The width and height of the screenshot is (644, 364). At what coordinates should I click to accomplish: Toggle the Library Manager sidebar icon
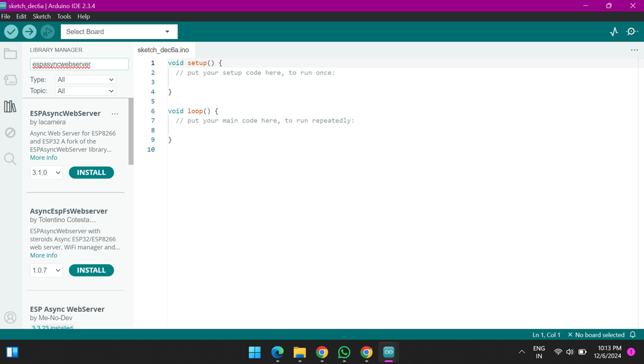tap(10, 107)
